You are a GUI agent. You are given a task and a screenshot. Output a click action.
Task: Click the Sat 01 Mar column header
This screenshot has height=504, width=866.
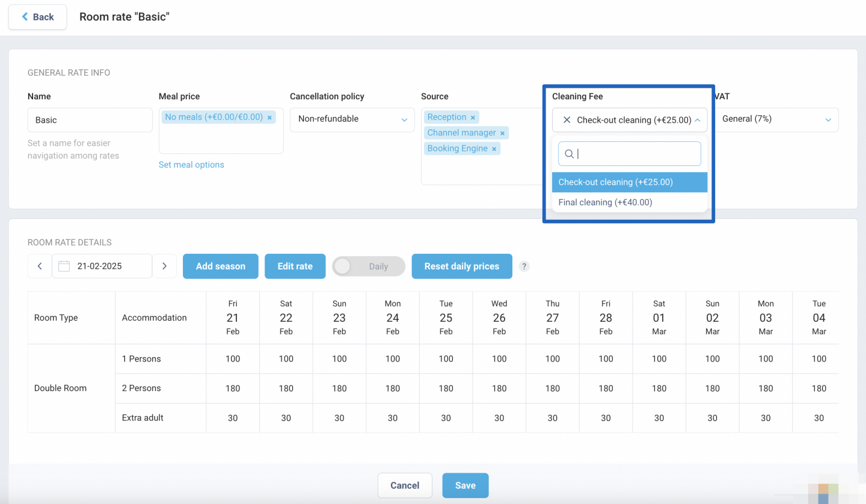click(x=659, y=318)
